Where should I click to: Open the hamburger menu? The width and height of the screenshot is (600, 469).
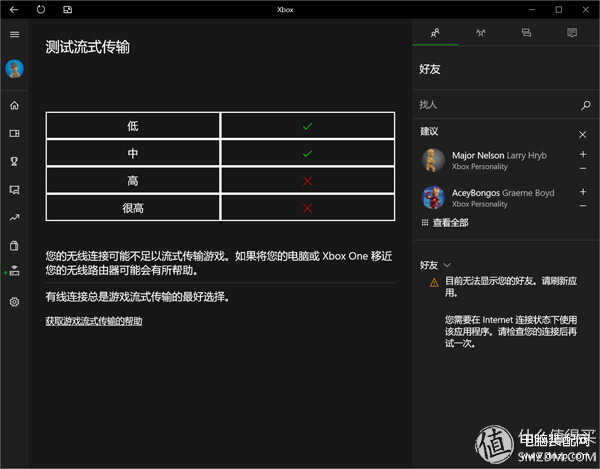15,34
